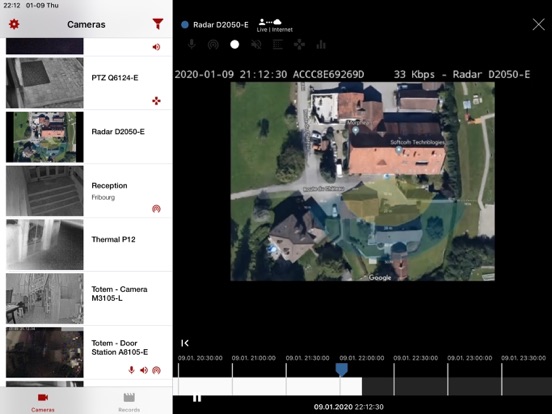The image size is (552, 414).
Task: Tap the signal waves icon in viewer toolbar
Action: (213, 45)
